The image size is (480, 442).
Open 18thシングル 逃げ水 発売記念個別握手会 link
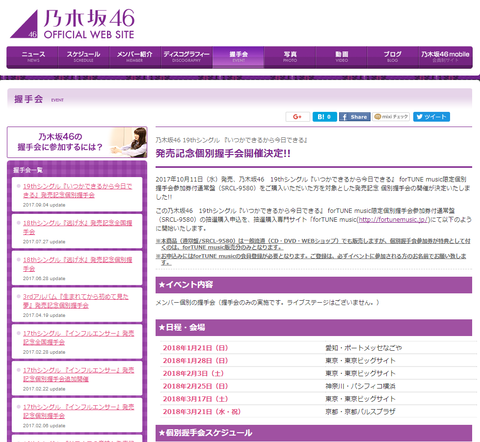click(77, 264)
